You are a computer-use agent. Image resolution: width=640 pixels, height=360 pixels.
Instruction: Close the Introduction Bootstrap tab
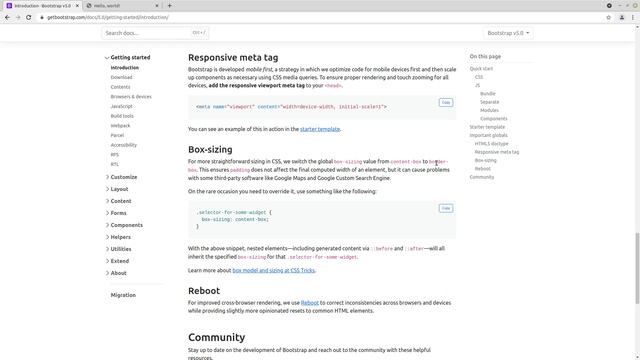[77, 6]
